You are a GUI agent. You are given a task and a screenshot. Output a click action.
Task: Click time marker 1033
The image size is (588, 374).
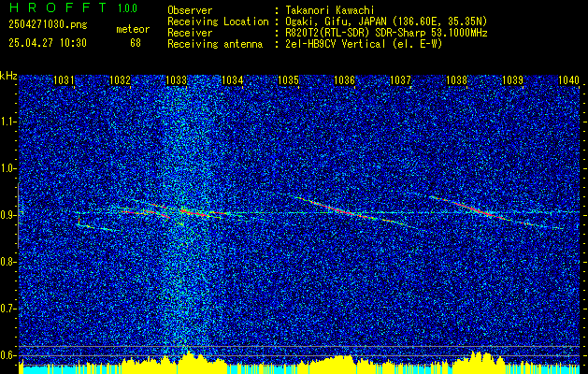(x=176, y=79)
